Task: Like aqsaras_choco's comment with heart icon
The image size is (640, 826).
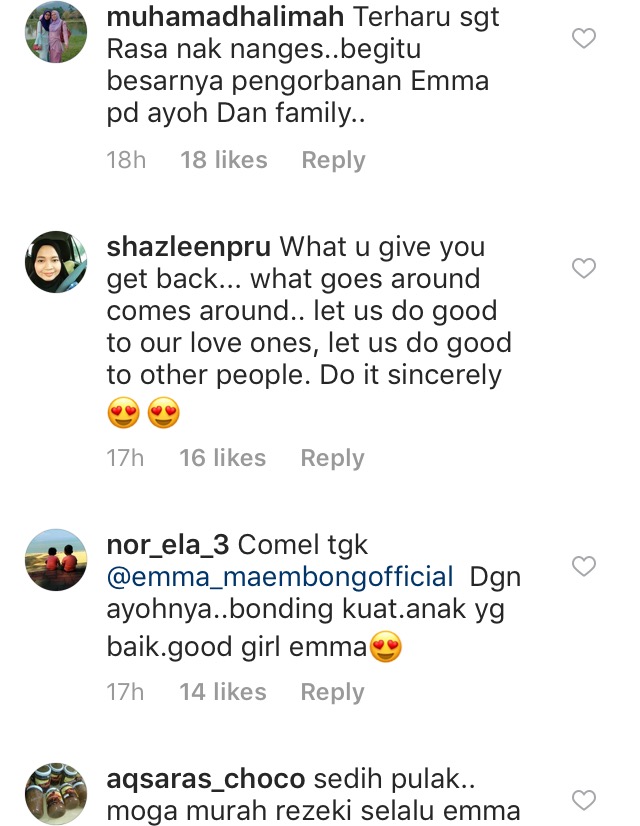Action: (583, 799)
